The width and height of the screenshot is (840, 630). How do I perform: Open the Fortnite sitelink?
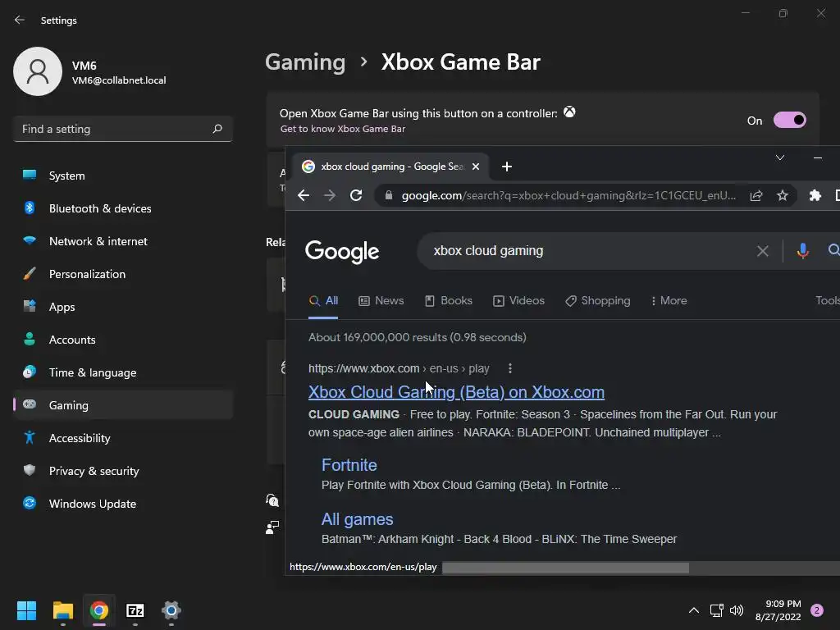[x=349, y=465]
